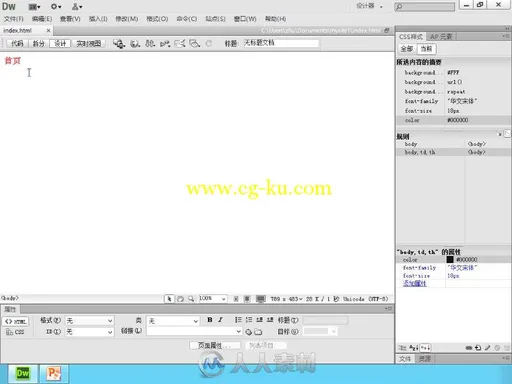Click the desktop size icon in status bar
Screen dimensions: 512x384
[260, 299]
